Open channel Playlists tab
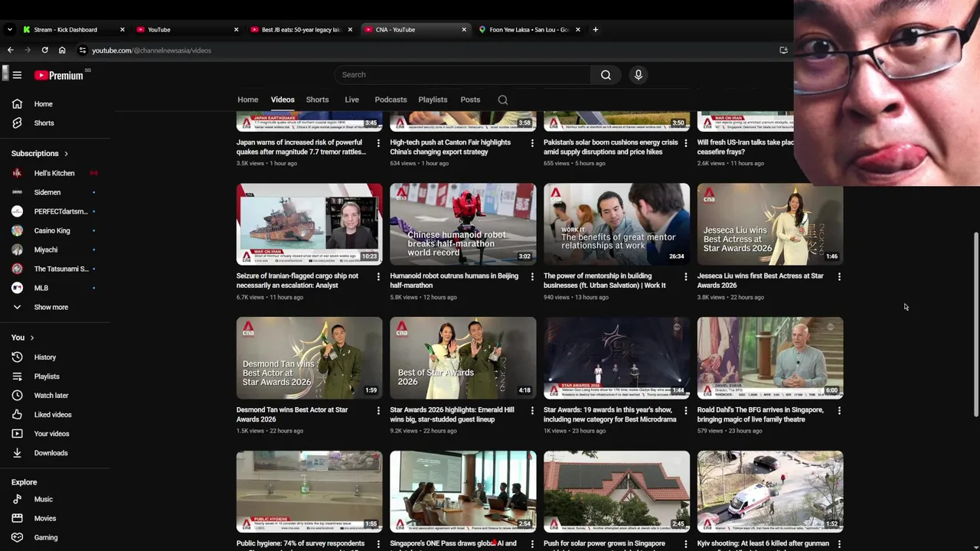This screenshot has height=551, width=980. click(433, 99)
